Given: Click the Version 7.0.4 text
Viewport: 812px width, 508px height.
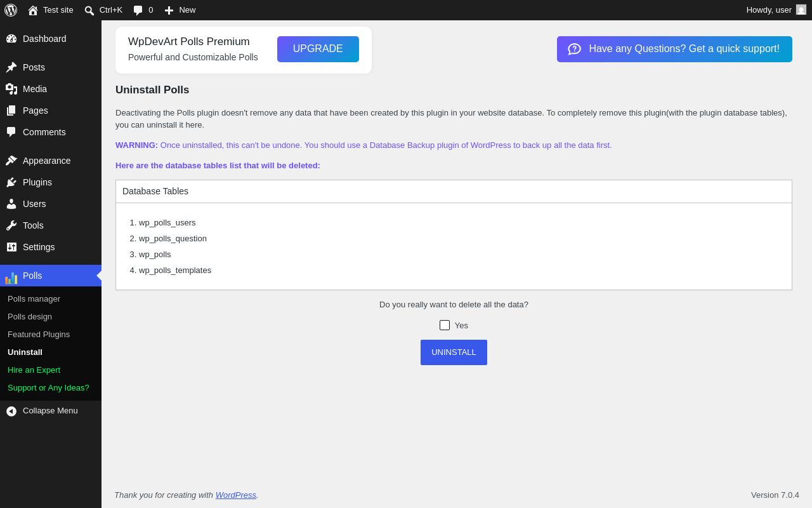Looking at the screenshot, I should click(775, 495).
